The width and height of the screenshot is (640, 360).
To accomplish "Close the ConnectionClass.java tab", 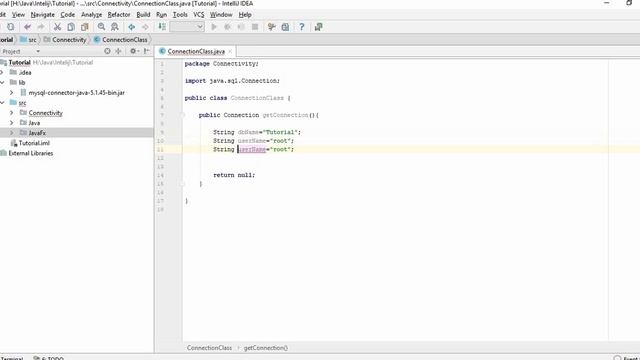I will tap(230, 51).
